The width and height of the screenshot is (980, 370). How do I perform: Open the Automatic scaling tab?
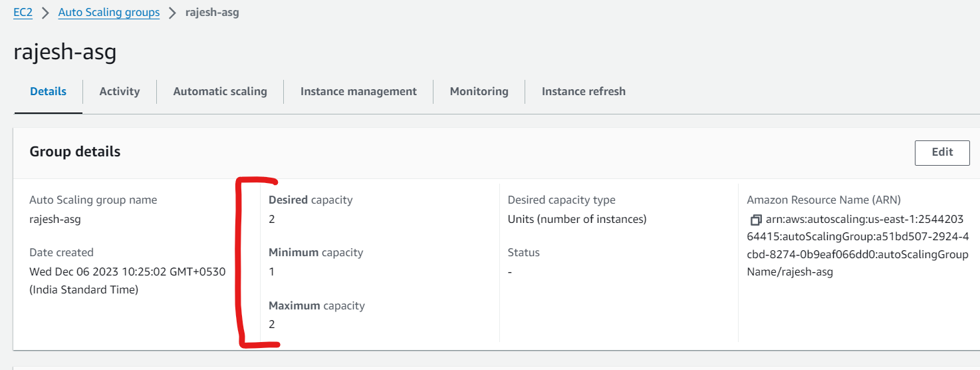[x=220, y=92]
